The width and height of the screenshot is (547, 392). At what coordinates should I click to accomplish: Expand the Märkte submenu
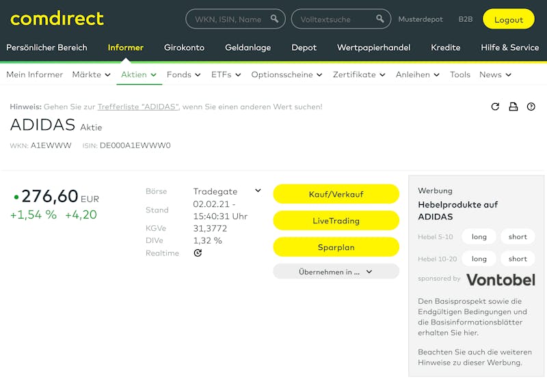(x=92, y=74)
